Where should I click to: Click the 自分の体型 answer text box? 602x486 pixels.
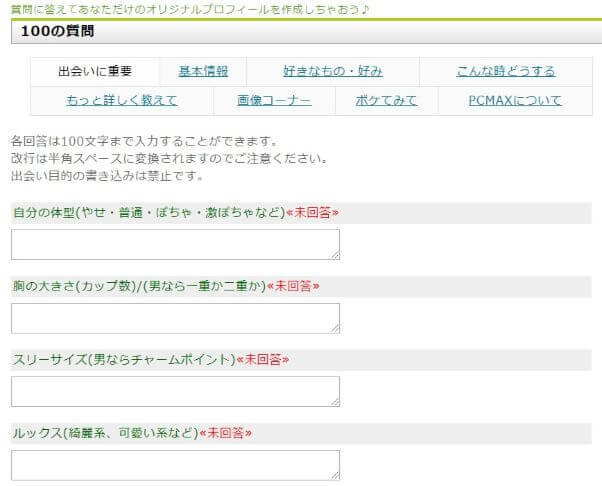[175, 245]
